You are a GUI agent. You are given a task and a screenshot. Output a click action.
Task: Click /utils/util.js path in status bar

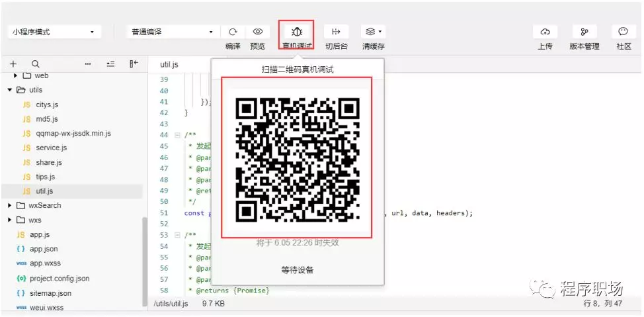[171, 304]
